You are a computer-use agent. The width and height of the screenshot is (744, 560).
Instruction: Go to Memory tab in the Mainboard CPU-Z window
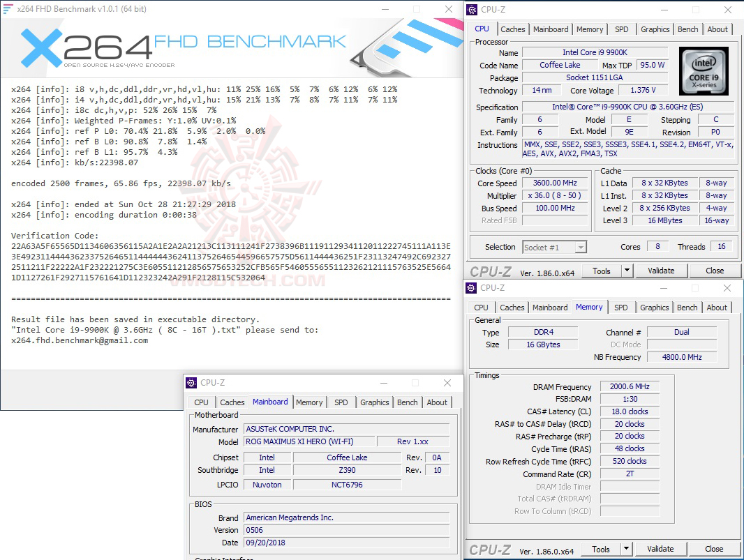[309, 402]
